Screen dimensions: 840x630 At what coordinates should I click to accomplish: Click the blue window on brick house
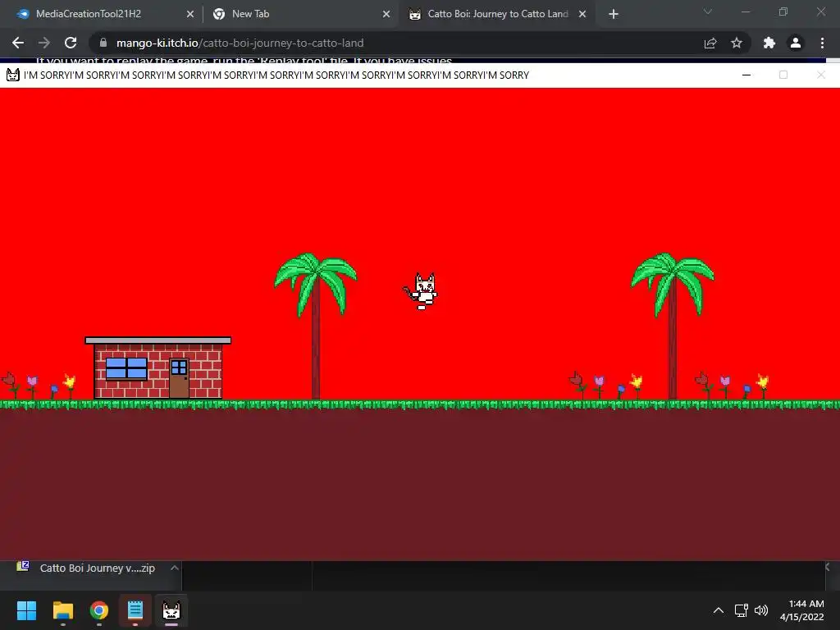click(126, 368)
